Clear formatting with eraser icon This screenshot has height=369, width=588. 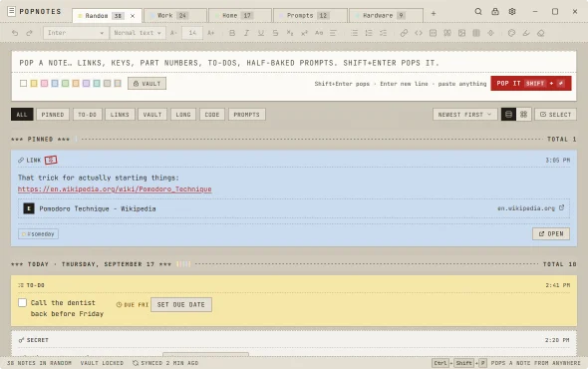540,33
